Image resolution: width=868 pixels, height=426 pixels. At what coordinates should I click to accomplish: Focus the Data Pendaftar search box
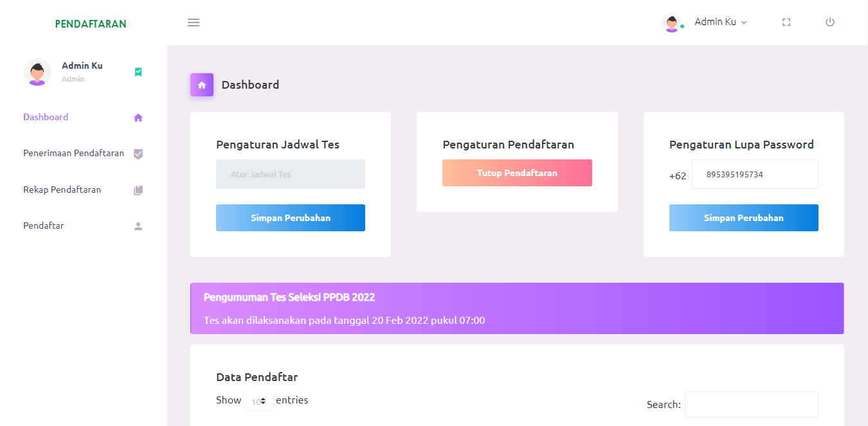751,405
